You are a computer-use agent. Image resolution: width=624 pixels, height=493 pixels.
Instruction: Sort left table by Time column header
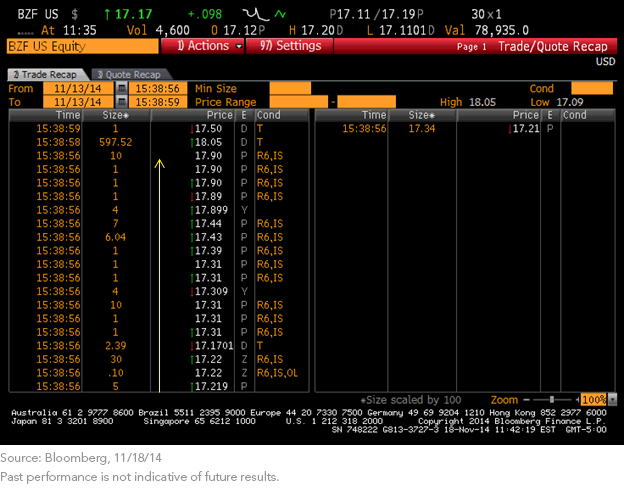click(45, 115)
